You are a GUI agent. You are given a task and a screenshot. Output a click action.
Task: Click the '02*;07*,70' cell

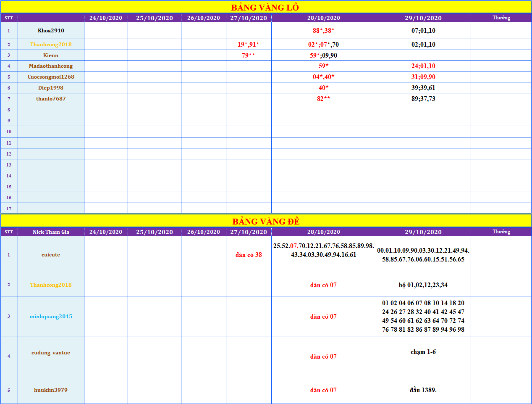pyautogui.click(x=324, y=45)
